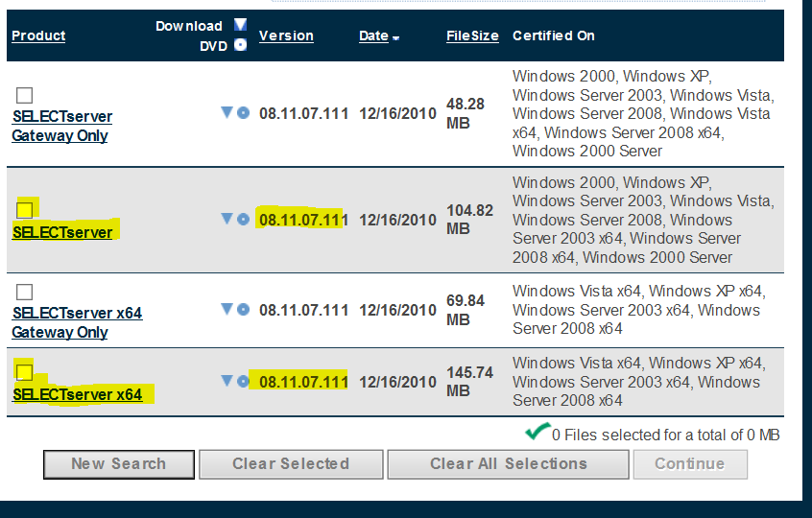Click date 12/16/2010 in 48.28 MB row

tap(397, 113)
